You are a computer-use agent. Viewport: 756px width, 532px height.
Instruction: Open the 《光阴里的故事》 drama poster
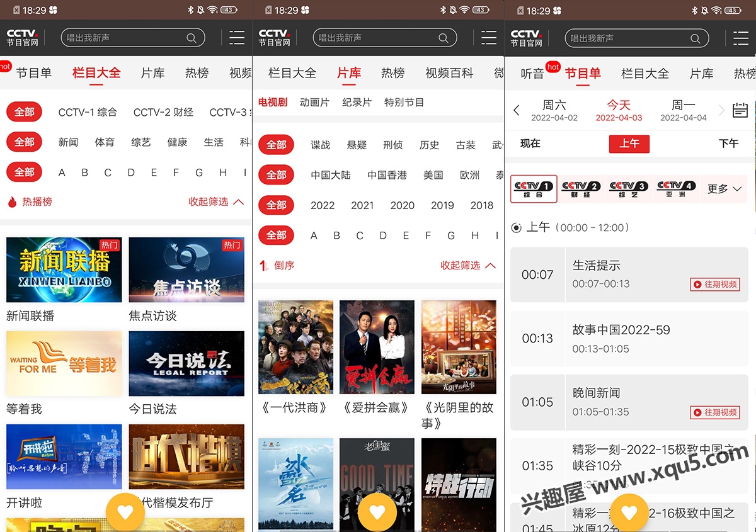pos(459,348)
